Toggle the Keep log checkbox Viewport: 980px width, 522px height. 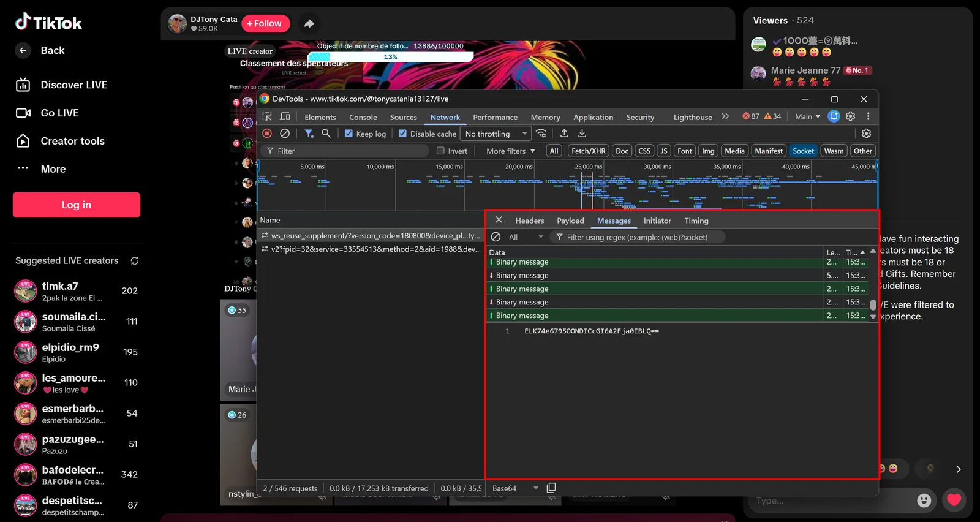click(x=349, y=134)
